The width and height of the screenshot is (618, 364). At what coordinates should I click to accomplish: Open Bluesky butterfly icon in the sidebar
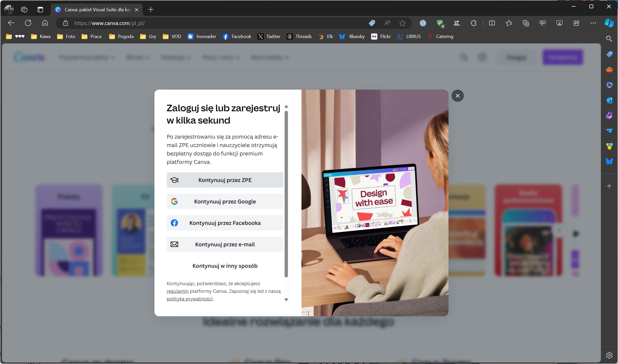click(610, 161)
